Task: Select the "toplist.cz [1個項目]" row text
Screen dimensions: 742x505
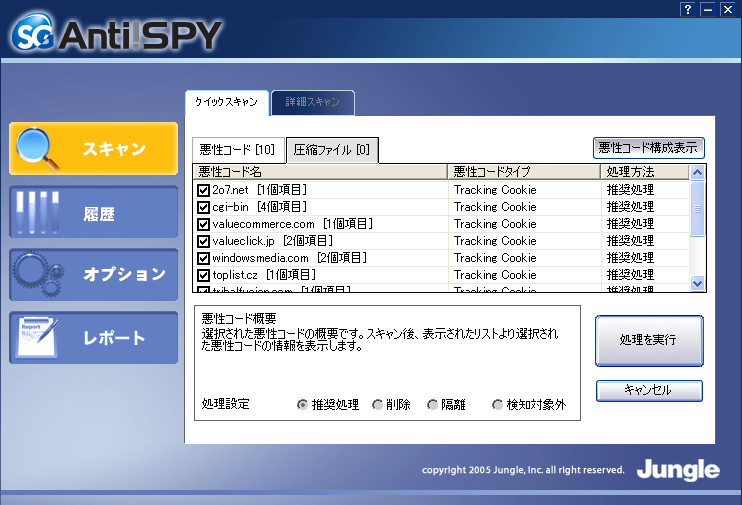Action: [x=264, y=275]
